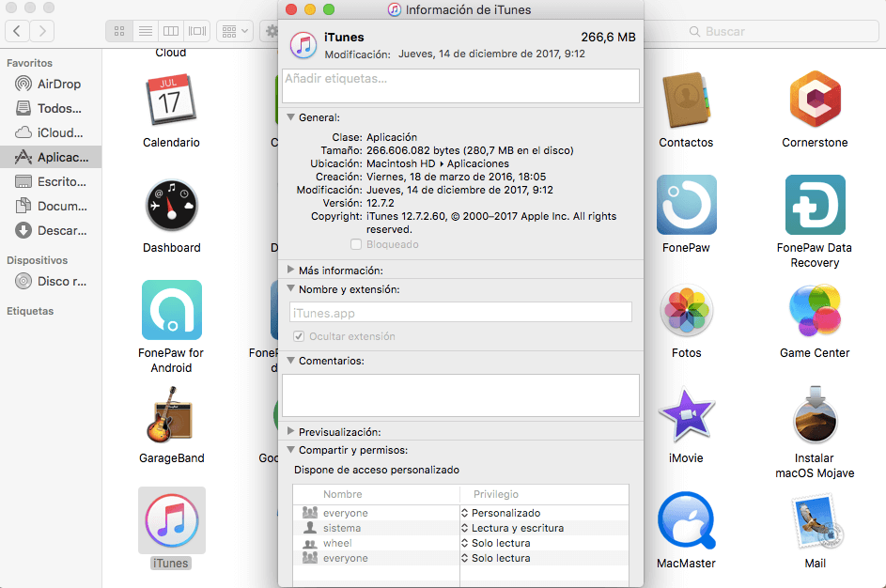Open the Game Center app icon

[x=815, y=310]
